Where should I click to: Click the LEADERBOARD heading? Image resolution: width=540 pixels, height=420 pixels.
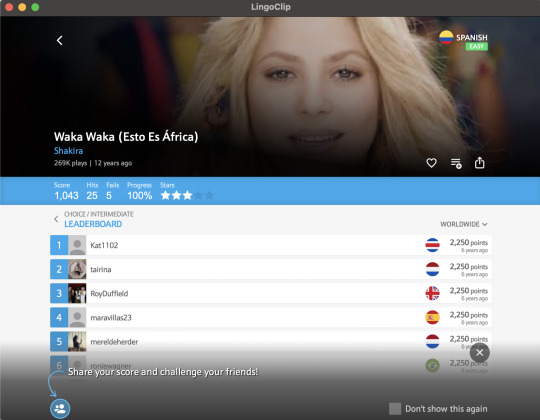pyautogui.click(x=93, y=224)
